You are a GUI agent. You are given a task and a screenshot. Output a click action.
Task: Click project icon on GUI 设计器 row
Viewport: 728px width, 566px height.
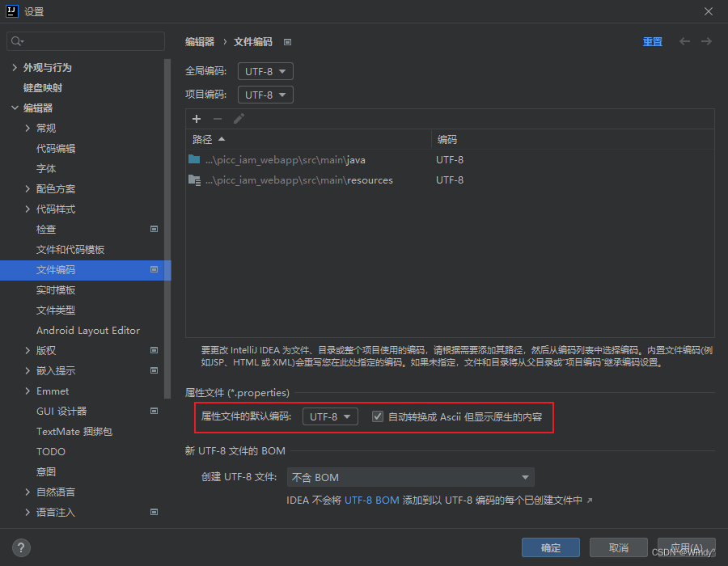[x=154, y=411]
